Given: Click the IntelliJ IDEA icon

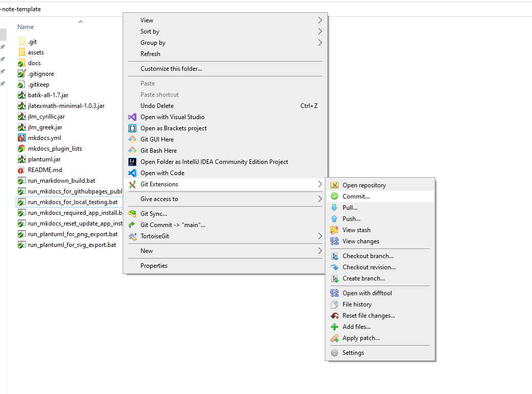Looking at the screenshot, I should [x=132, y=161].
